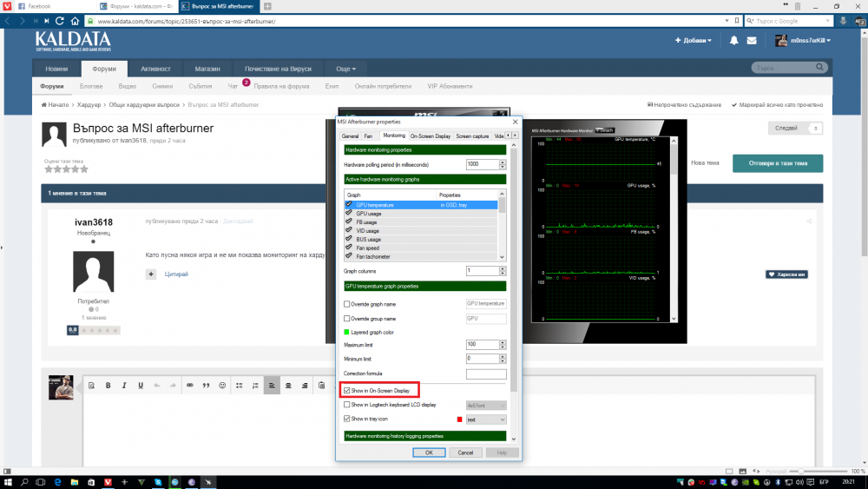Click the Отговори в тази тема button
Screen dimensions: 868x489
(778, 163)
